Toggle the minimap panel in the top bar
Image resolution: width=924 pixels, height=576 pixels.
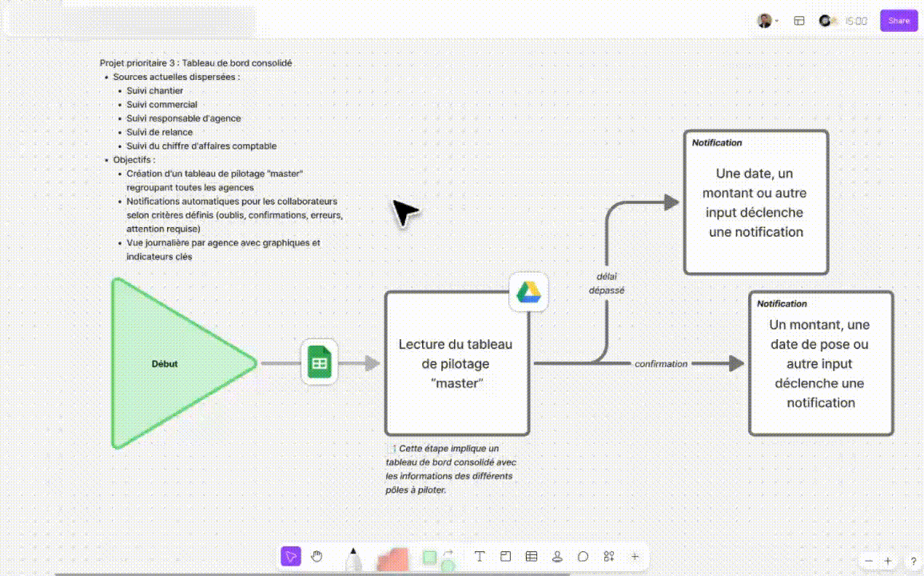(x=799, y=20)
